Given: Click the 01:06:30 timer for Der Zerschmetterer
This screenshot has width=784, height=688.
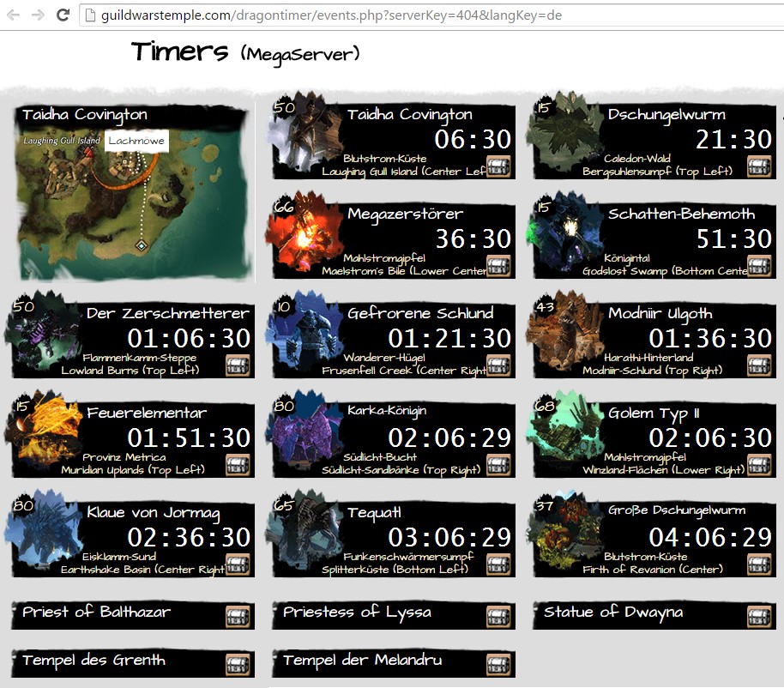Looking at the screenshot, I should tap(189, 339).
